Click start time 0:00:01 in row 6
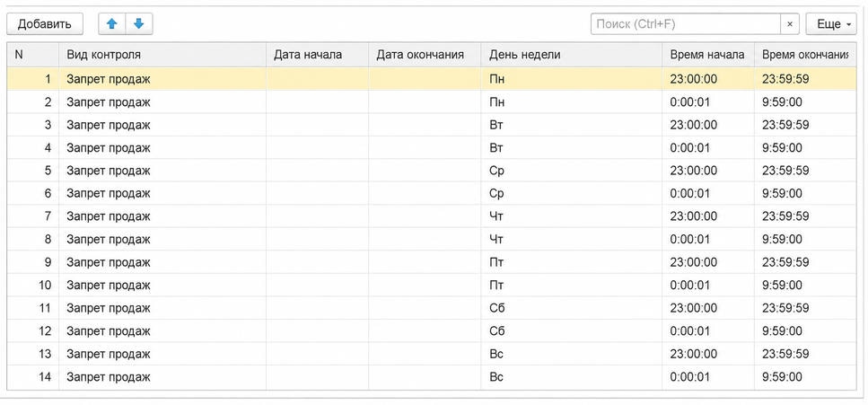The image size is (868, 405). [x=708, y=193]
